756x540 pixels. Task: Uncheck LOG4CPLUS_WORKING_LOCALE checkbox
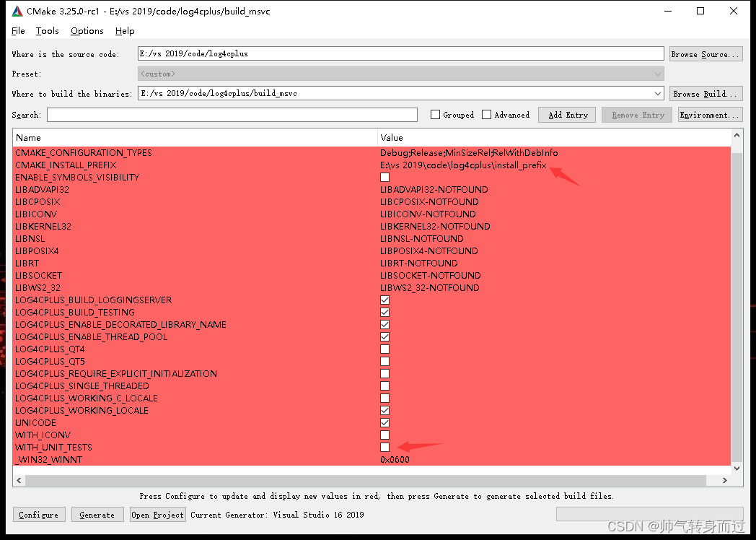coord(384,411)
